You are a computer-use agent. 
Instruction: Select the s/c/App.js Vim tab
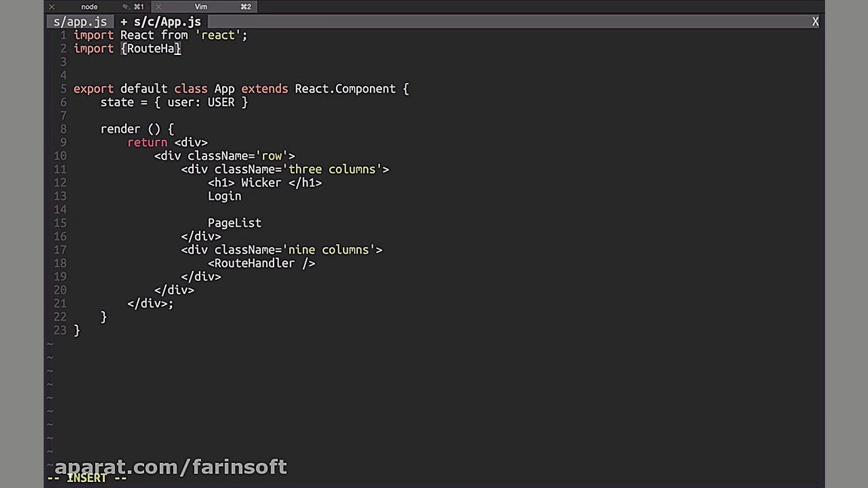point(160,22)
